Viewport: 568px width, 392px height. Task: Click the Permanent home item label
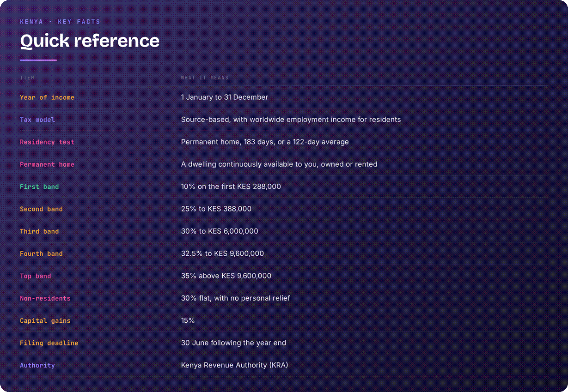[47, 164]
